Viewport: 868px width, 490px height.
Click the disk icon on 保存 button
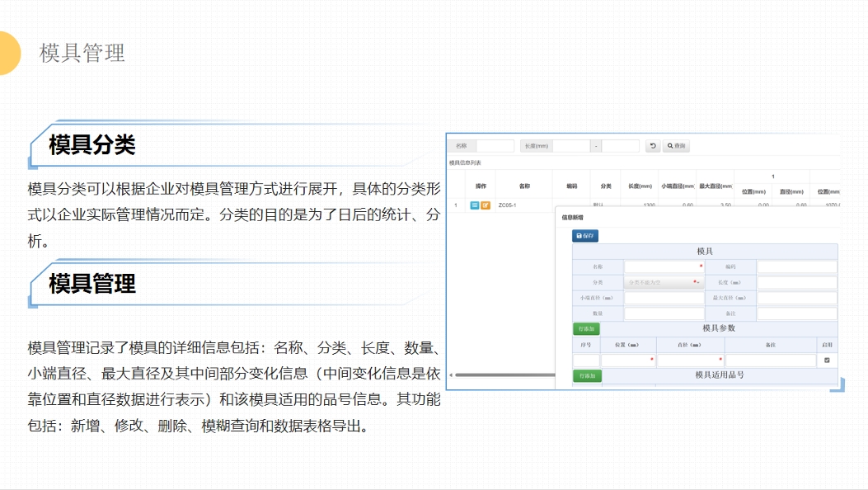(x=579, y=235)
